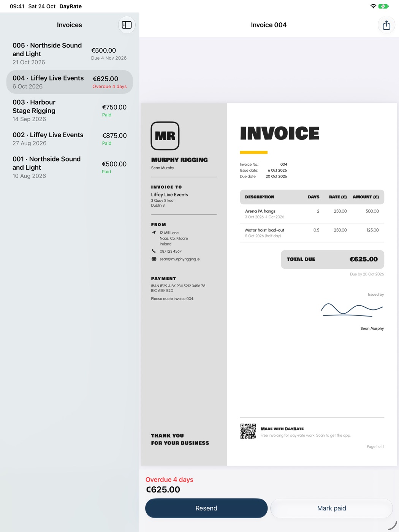Tap the MURPHY RIGGING company name
The width and height of the screenshot is (399, 532).
point(179,160)
